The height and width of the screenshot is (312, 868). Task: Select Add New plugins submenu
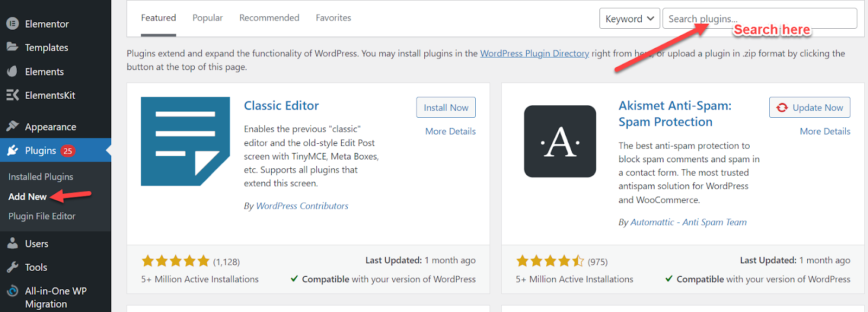pos(28,196)
